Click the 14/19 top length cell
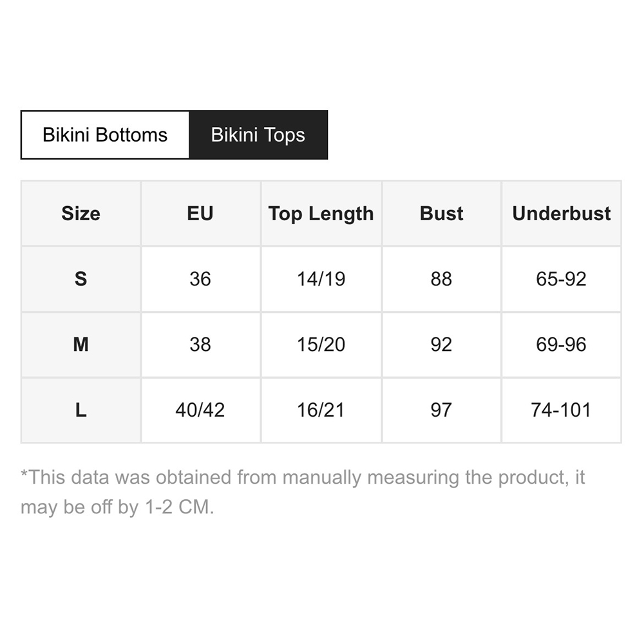Screen dimensions: 644x644 pyautogui.click(x=321, y=279)
